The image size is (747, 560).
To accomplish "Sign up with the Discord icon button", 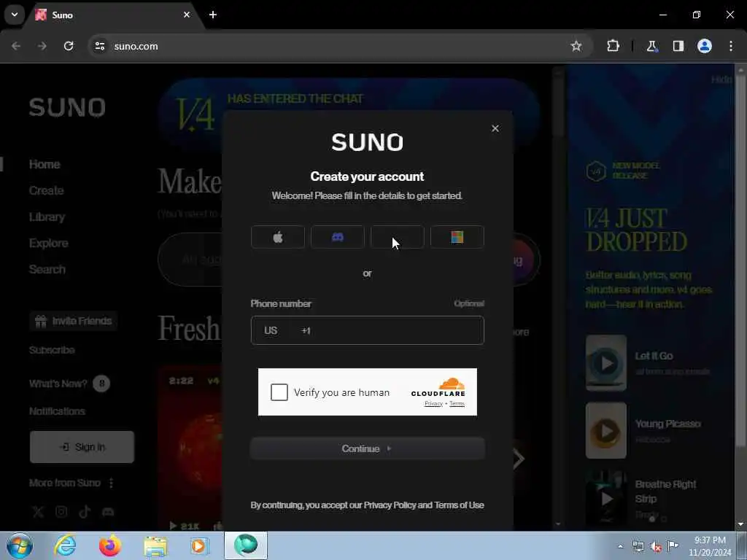I will pos(337,237).
